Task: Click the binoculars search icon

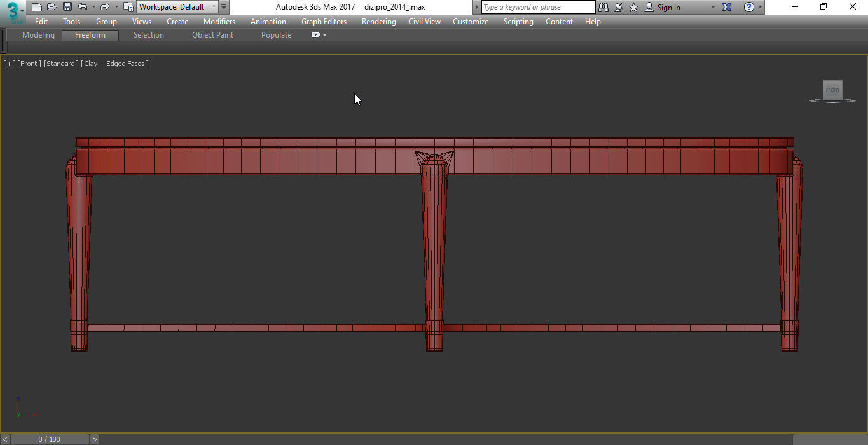Action: (603, 7)
